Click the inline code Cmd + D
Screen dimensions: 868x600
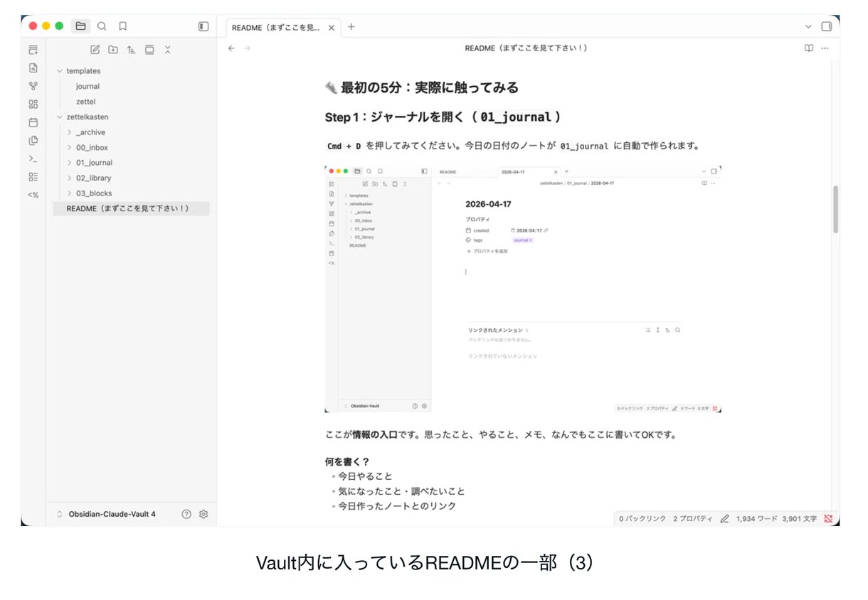(x=344, y=146)
